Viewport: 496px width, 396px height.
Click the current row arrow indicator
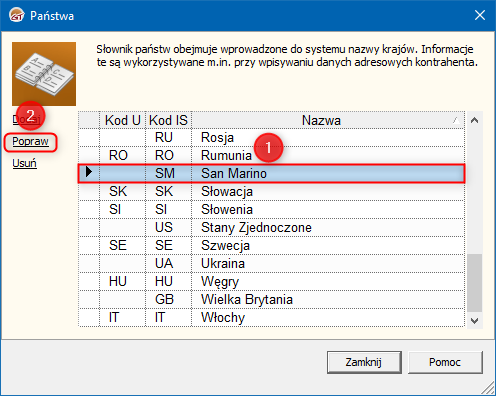[89, 172]
